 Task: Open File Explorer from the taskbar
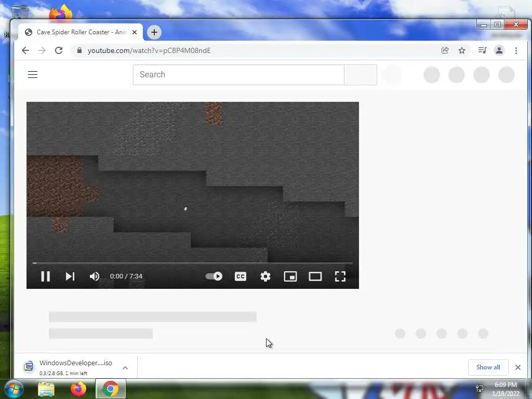point(46,389)
